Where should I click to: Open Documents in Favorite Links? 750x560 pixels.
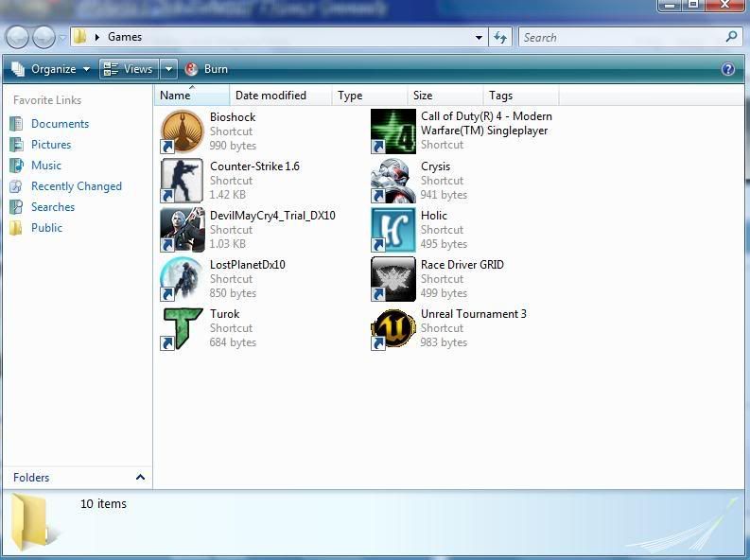pyautogui.click(x=60, y=124)
